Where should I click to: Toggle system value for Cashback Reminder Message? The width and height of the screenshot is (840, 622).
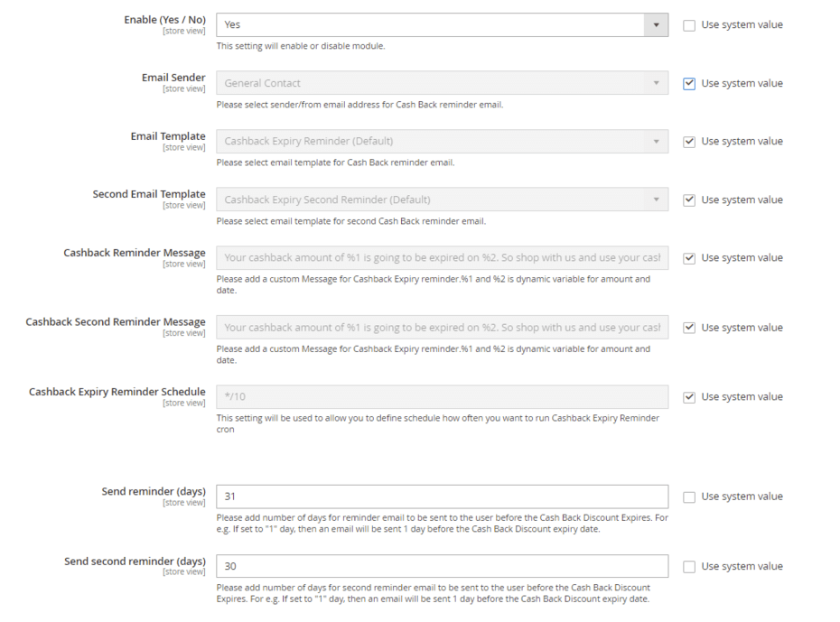pos(689,258)
